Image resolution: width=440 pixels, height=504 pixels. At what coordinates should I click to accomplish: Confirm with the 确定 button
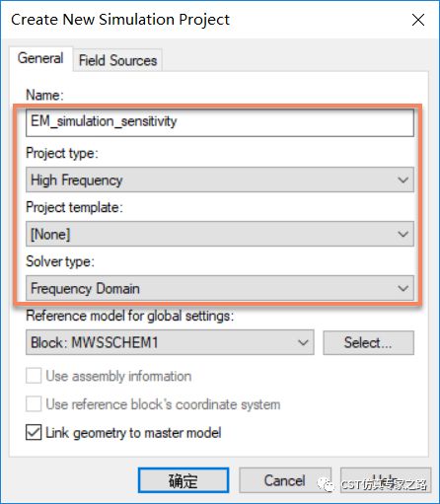coord(183,480)
